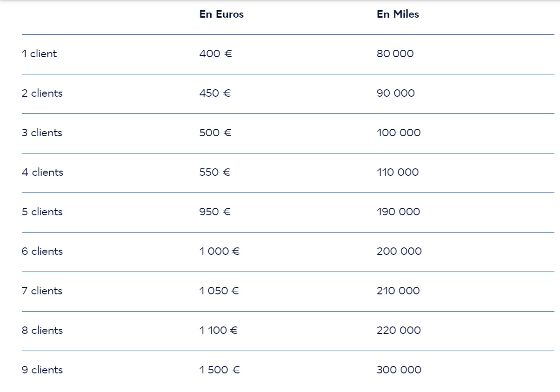Select the '2 clients' row label
Screen dimensions: 560x392
pyautogui.click(x=42, y=93)
